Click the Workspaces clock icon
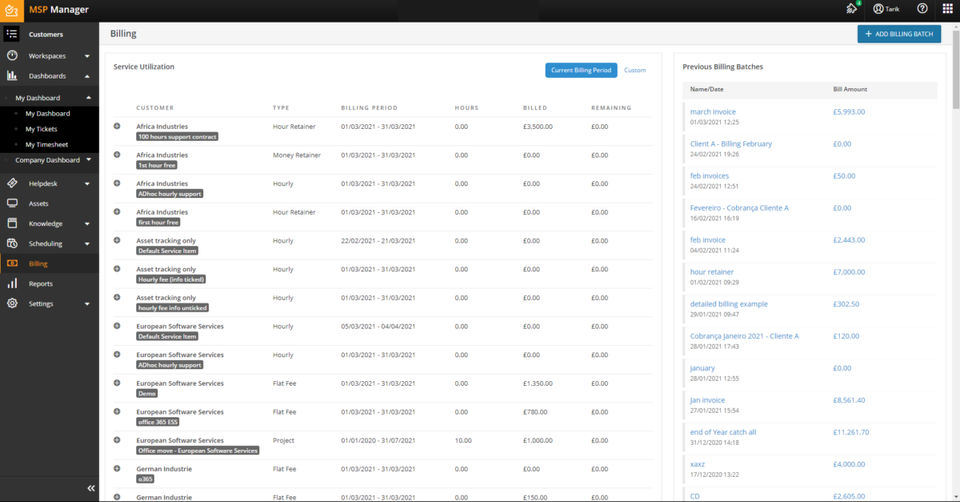Viewport: 960px width, 502px height. [x=12, y=55]
